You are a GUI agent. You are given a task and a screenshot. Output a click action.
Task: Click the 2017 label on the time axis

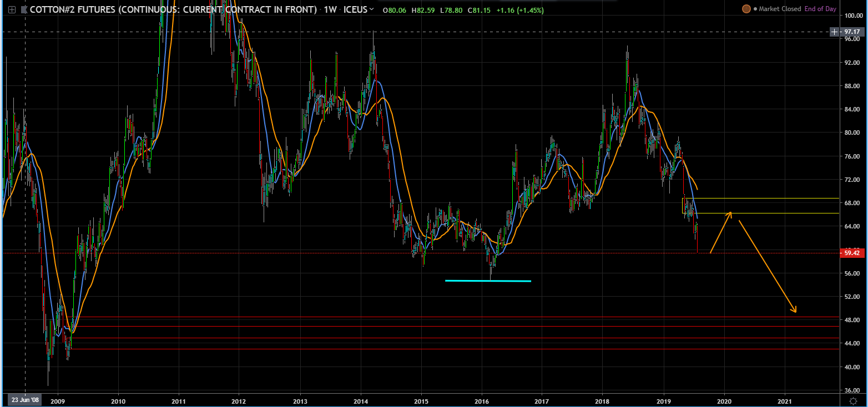[542, 400]
